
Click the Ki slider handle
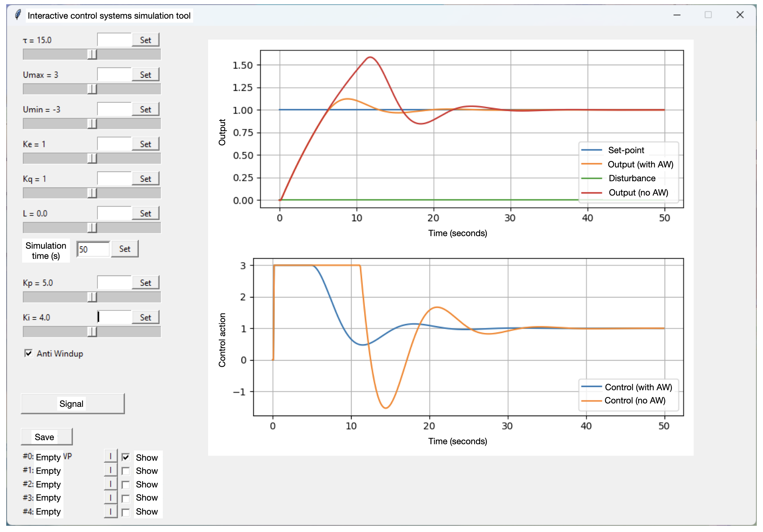tap(92, 332)
